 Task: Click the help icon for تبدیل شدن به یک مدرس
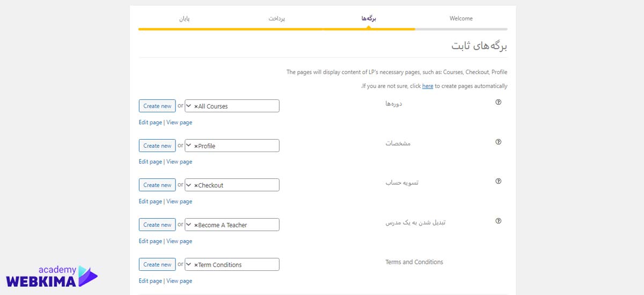[498, 221]
